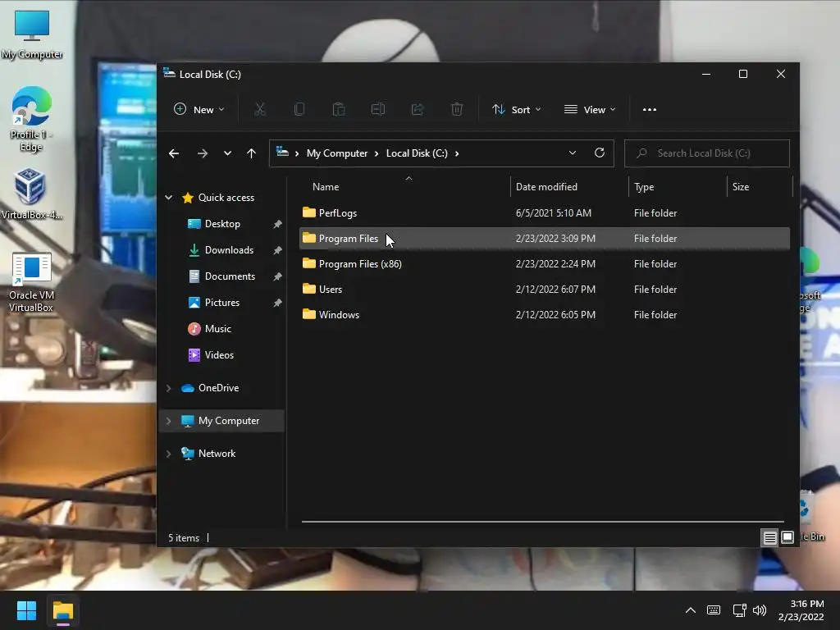Expand the Network tree node
Image resolution: width=840 pixels, height=630 pixels.
pos(169,454)
